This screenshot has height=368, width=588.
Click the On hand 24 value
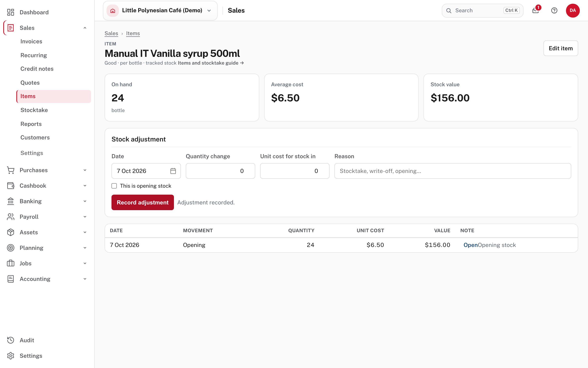118,98
